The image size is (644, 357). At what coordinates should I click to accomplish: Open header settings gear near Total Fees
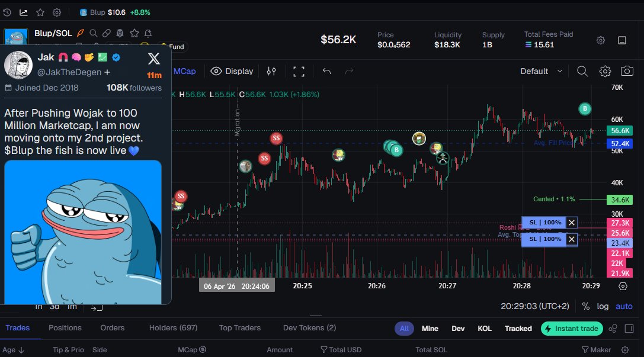coord(601,40)
